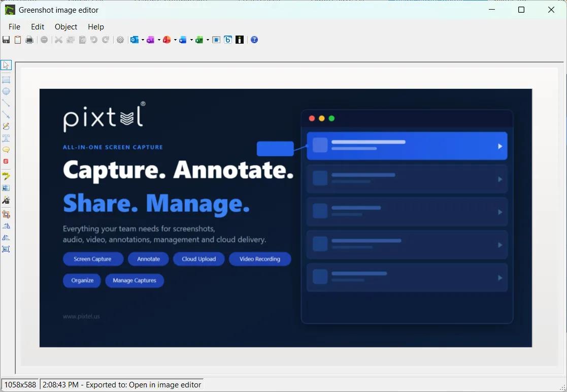This screenshot has height=392, width=567.
Task: Select the Highlight (abc marker) tool
Action: (6, 176)
